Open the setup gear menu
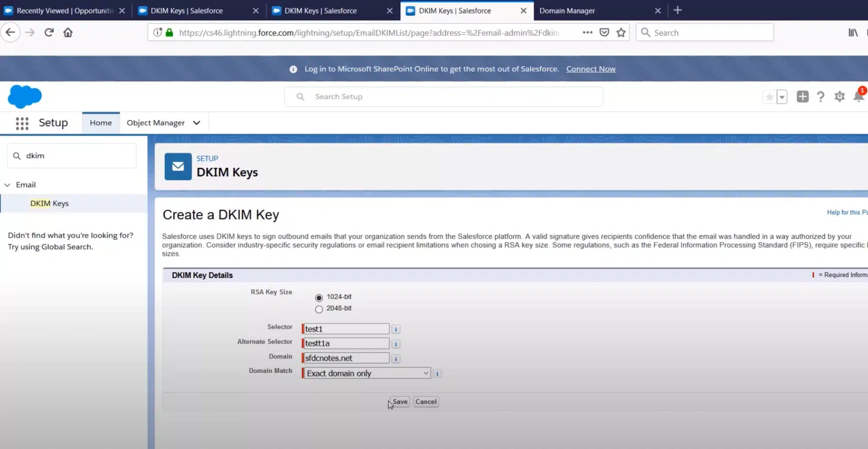 (839, 96)
